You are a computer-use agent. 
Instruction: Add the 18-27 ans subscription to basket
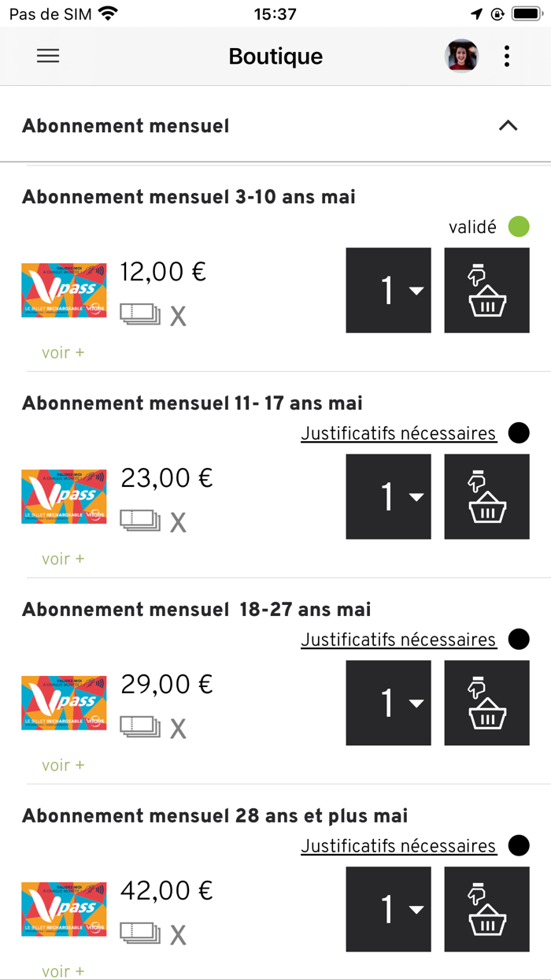pyautogui.click(x=486, y=703)
